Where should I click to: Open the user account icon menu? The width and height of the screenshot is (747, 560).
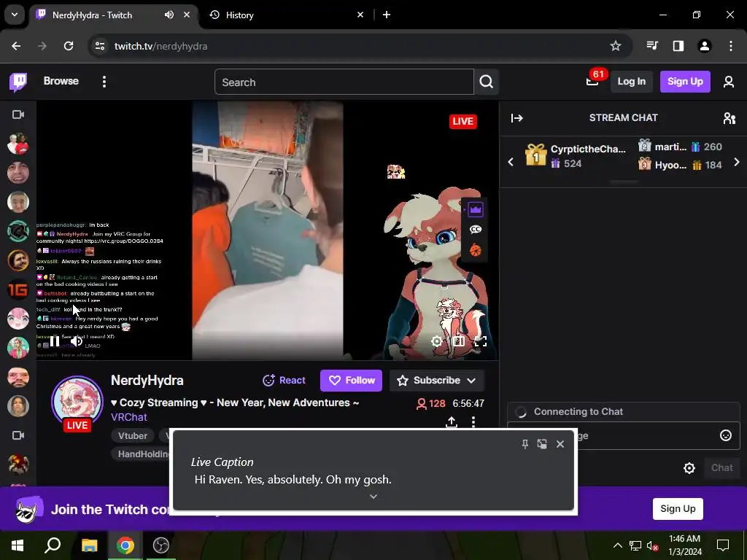click(x=729, y=82)
